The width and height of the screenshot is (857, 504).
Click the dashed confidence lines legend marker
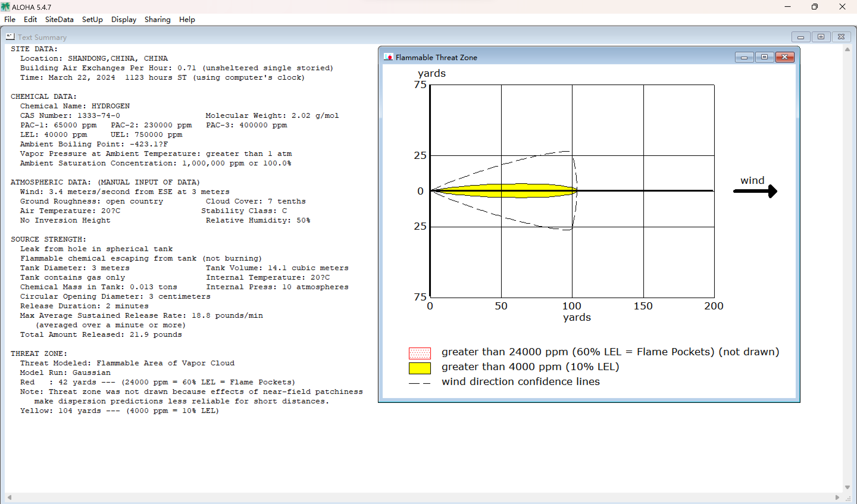point(419,383)
